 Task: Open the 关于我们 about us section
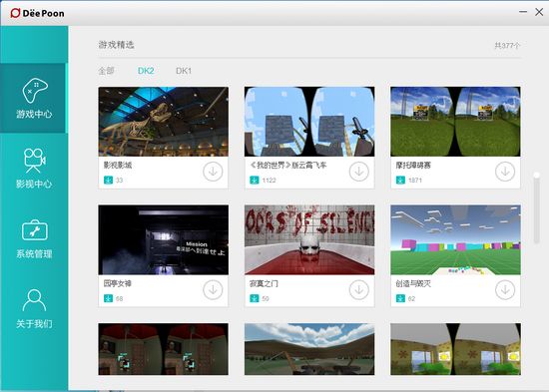pos(34,308)
